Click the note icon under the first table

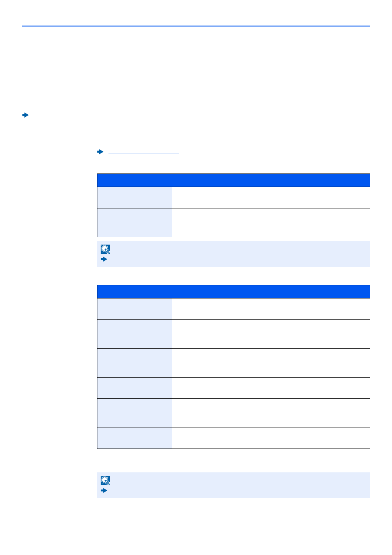pos(106,249)
